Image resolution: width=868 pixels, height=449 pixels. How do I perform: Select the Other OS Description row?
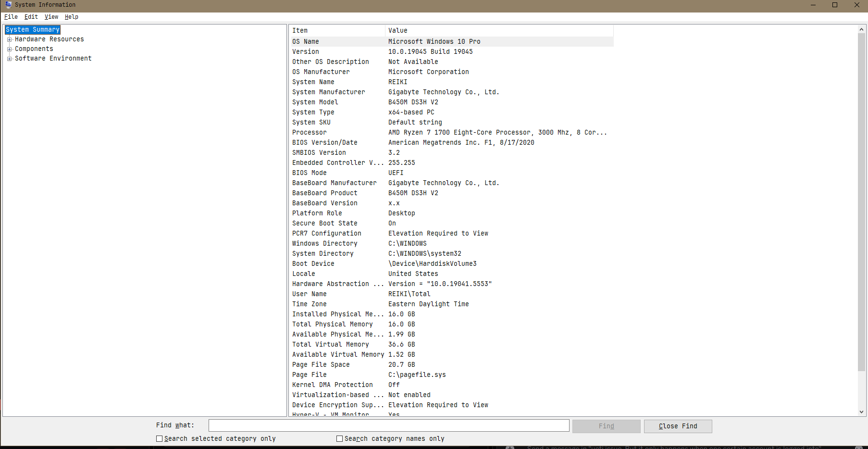[x=451, y=62]
